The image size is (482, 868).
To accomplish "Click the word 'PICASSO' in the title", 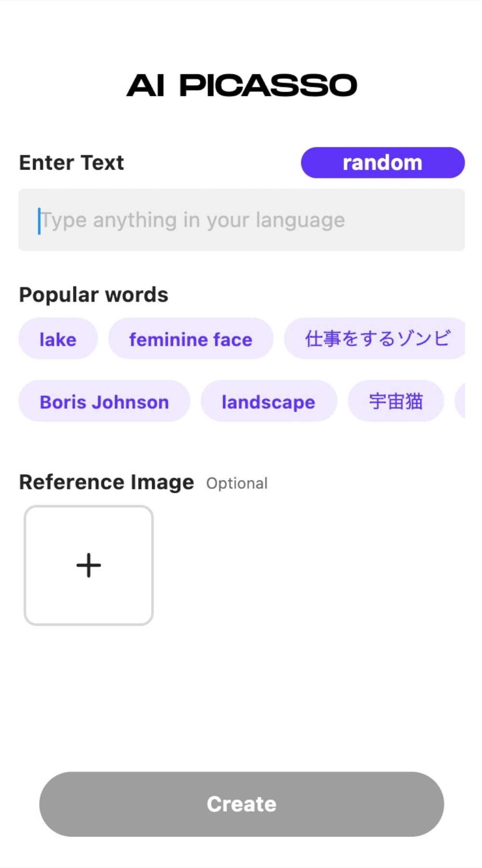I will point(268,85).
